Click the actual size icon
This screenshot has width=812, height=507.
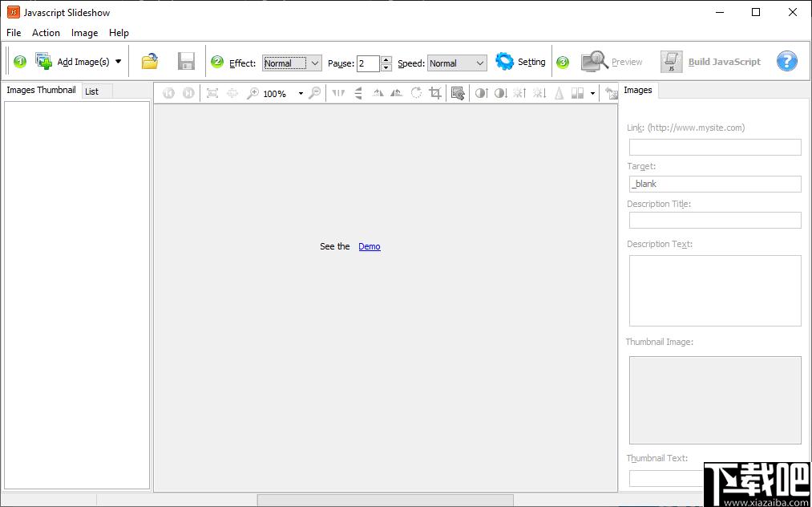[x=232, y=93]
